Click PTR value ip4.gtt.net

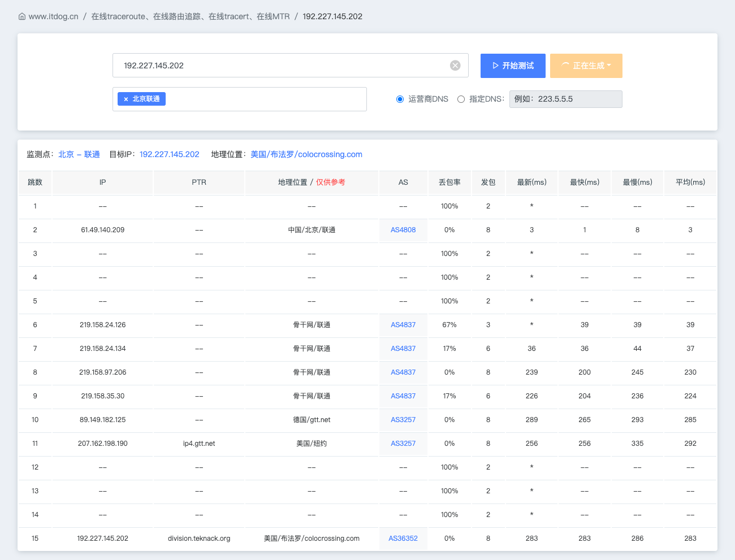(199, 444)
